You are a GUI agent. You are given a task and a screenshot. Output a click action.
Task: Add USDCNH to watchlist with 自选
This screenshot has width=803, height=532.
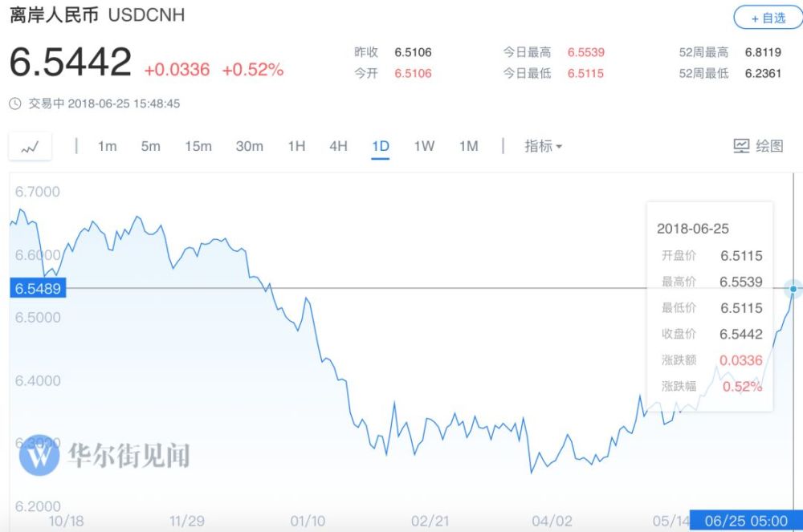click(x=767, y=18)
